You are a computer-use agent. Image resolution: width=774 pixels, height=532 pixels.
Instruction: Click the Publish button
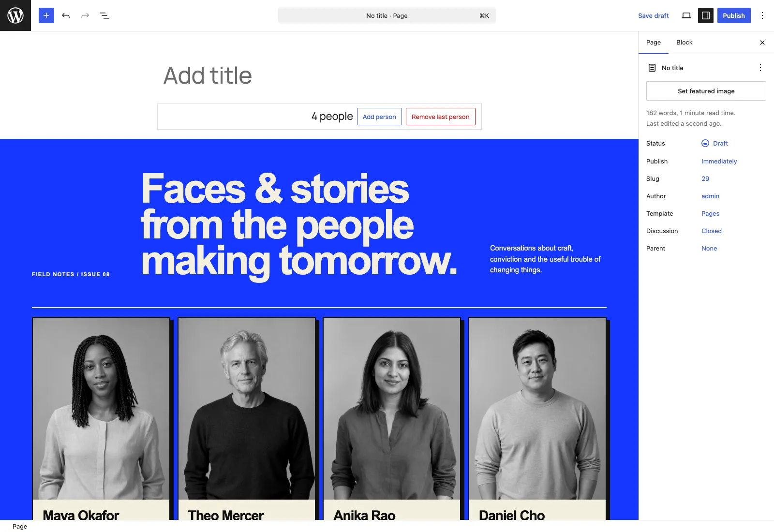pyautogui.click(x=734, y=15)
